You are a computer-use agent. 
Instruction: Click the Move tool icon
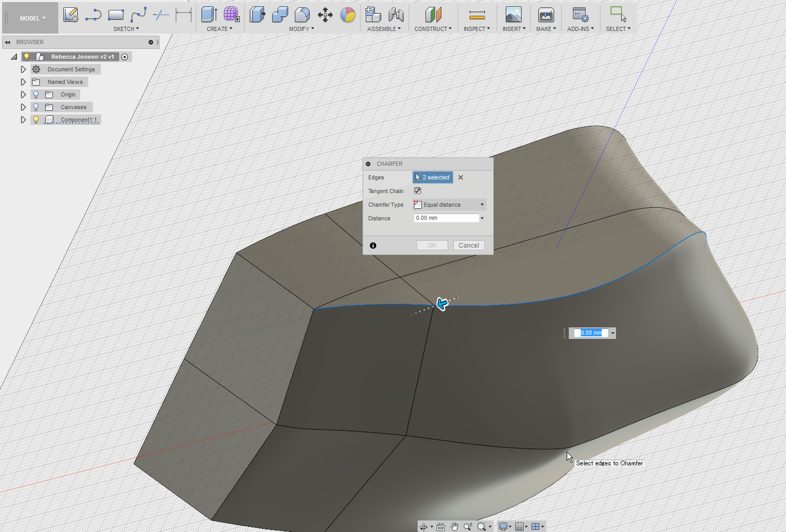(x=325, y=15)
